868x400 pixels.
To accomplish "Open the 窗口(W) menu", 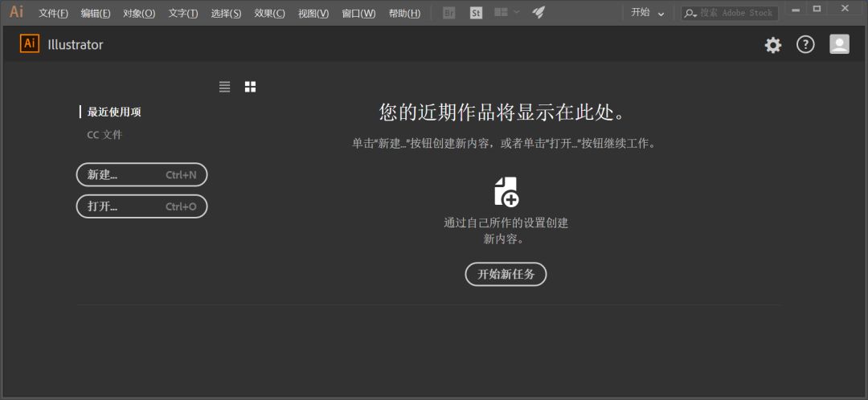I will [x=358, y=14].
